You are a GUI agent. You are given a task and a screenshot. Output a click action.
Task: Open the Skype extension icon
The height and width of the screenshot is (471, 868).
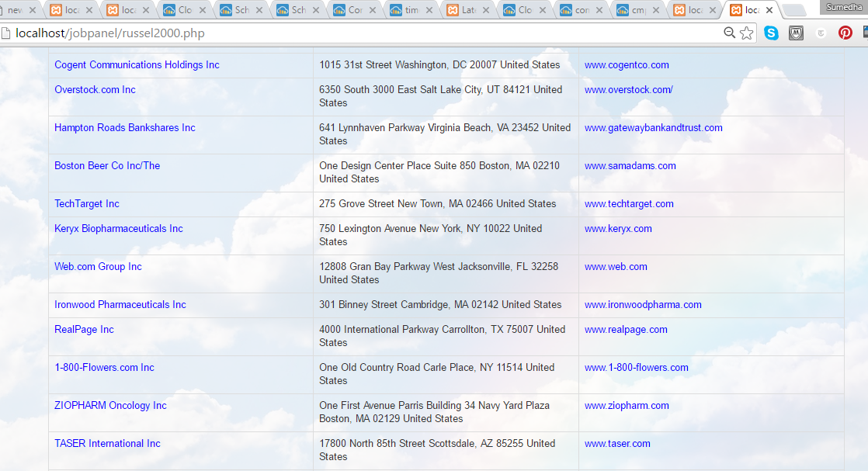coord(771,33)
